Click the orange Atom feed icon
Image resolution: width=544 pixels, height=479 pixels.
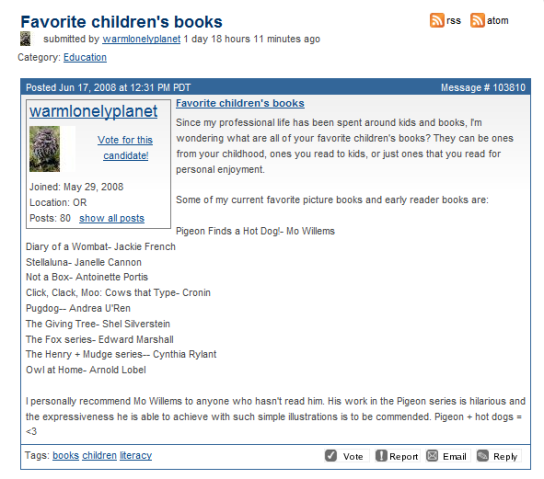477,20
